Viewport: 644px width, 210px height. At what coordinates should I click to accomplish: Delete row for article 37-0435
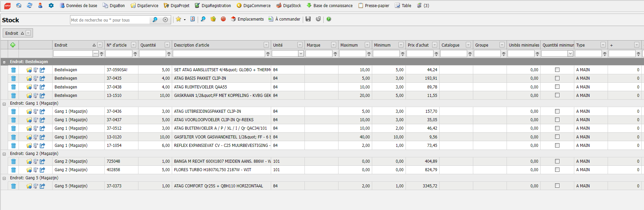pos(13,78)
